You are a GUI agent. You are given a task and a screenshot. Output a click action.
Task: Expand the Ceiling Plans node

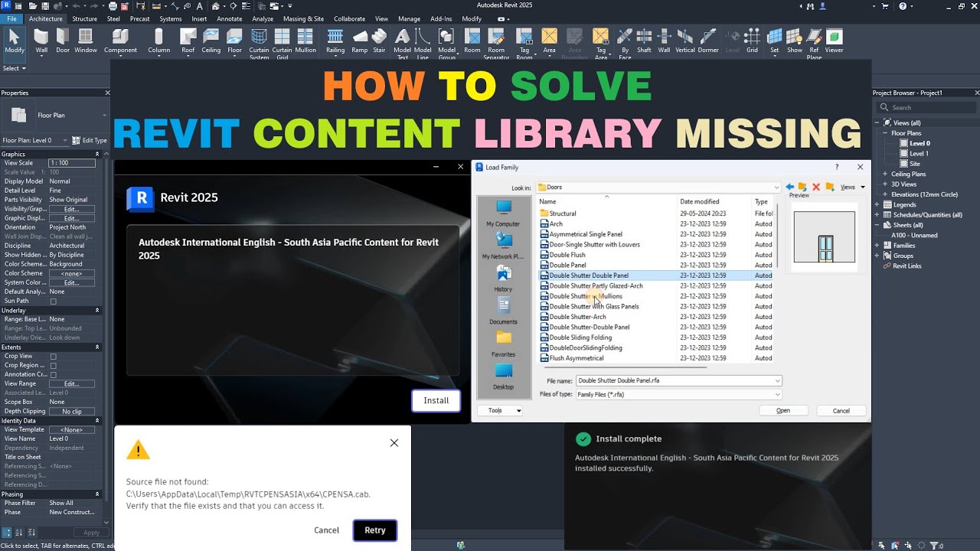point(885,174)
